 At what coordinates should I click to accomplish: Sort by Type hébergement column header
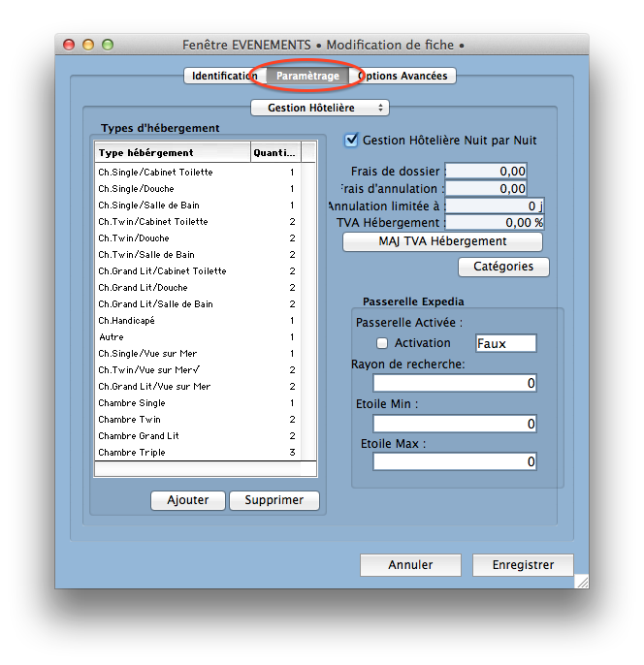pos(173,153)
